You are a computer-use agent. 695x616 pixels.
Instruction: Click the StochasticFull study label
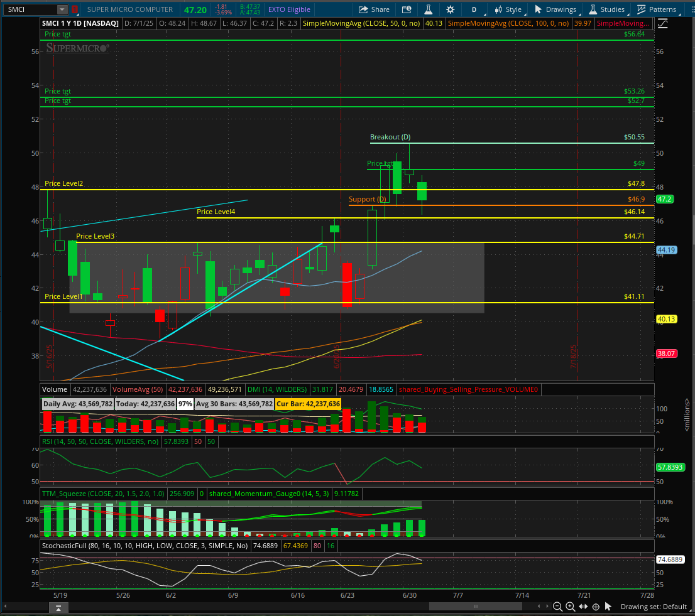click(x=145, y=546)
